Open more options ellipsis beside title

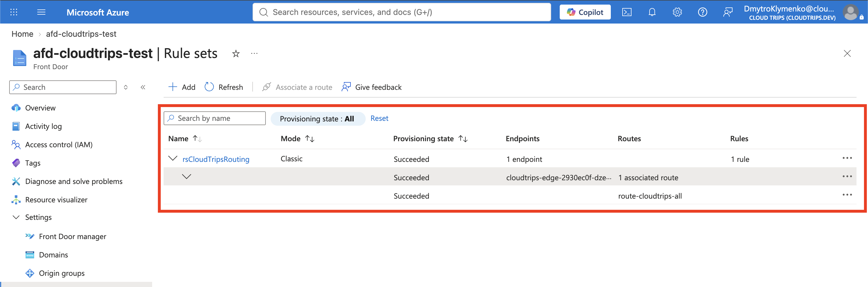[254, 53]
